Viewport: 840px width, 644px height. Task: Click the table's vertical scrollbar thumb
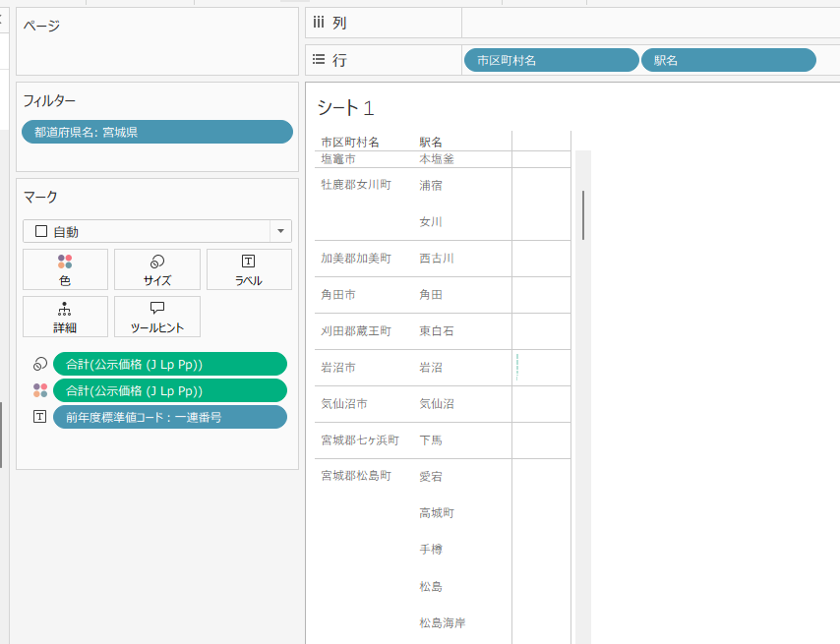coord(583,214)
